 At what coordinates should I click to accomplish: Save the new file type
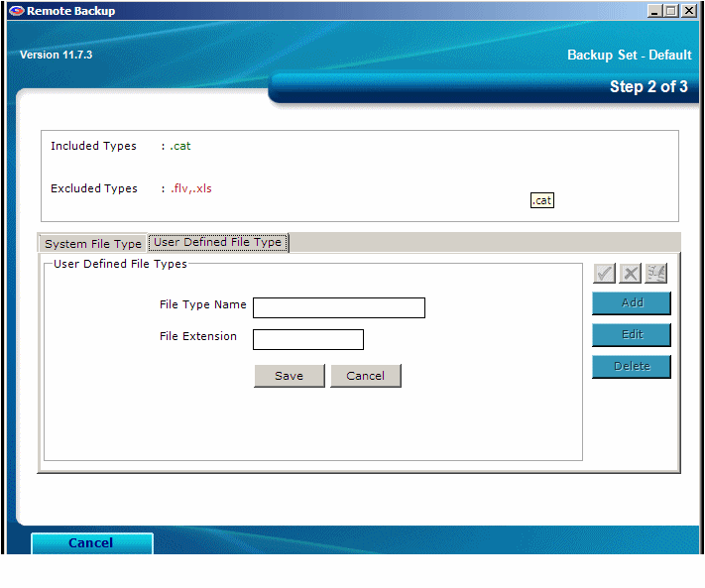[x=290, y=376]
